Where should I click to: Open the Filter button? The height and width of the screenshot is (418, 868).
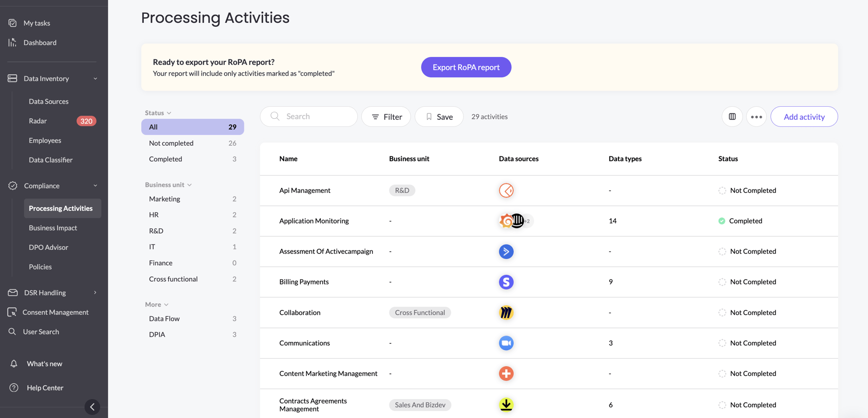click(386, 117)
